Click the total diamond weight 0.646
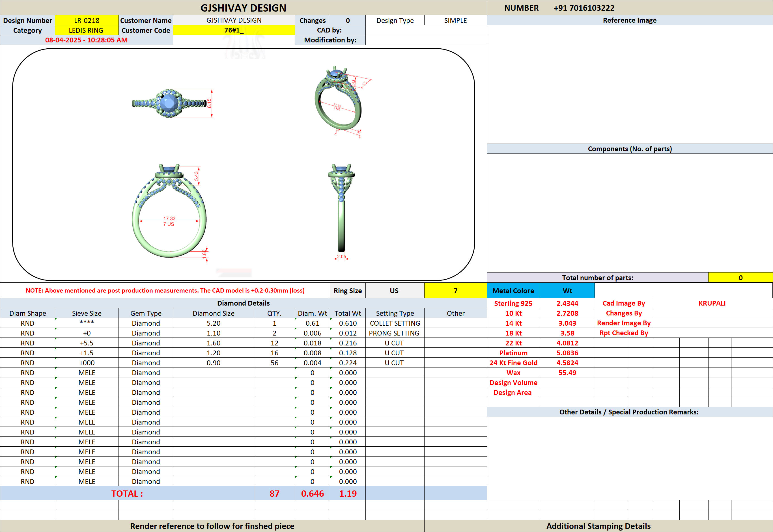 coord(313,493)
